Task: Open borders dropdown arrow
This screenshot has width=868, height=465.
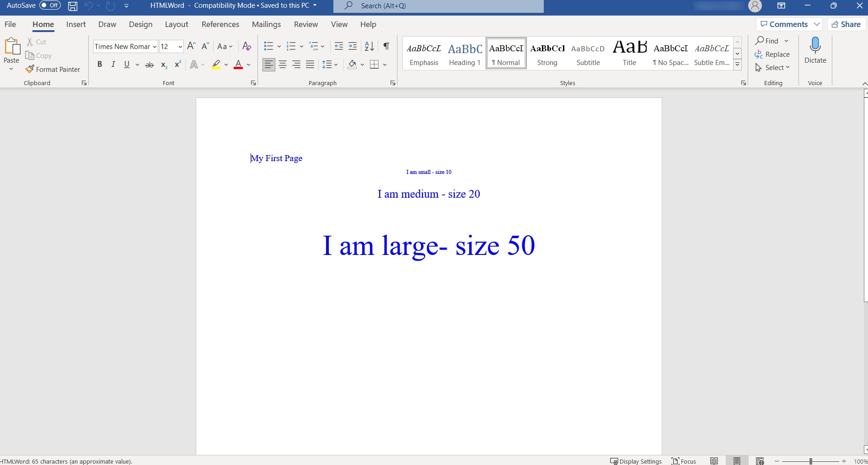Action: point(385,65)
